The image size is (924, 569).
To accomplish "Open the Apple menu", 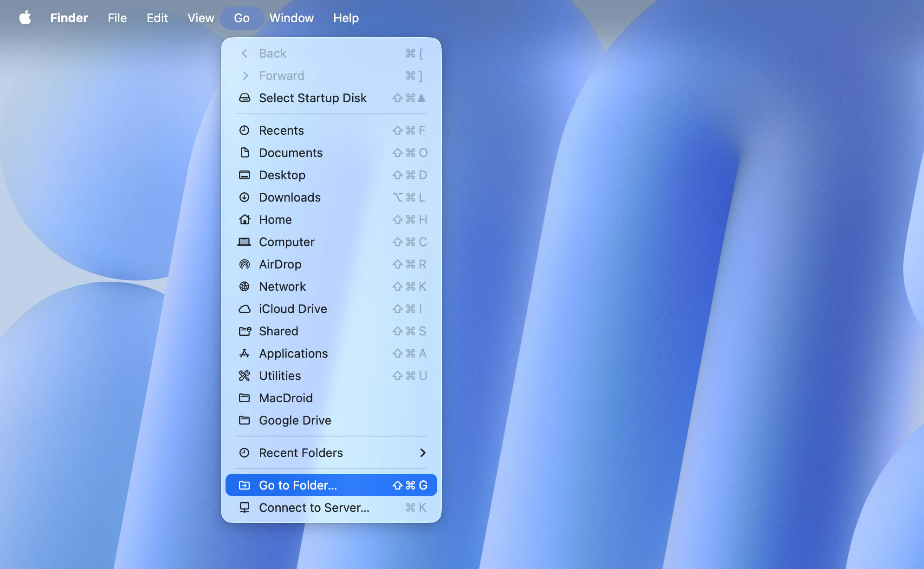I will [x=26, y=18].
